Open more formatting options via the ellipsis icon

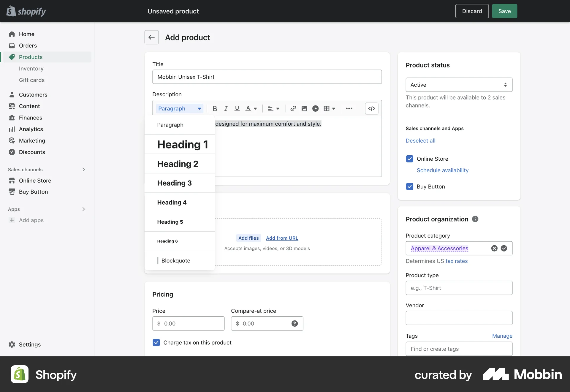pos(349,108)
